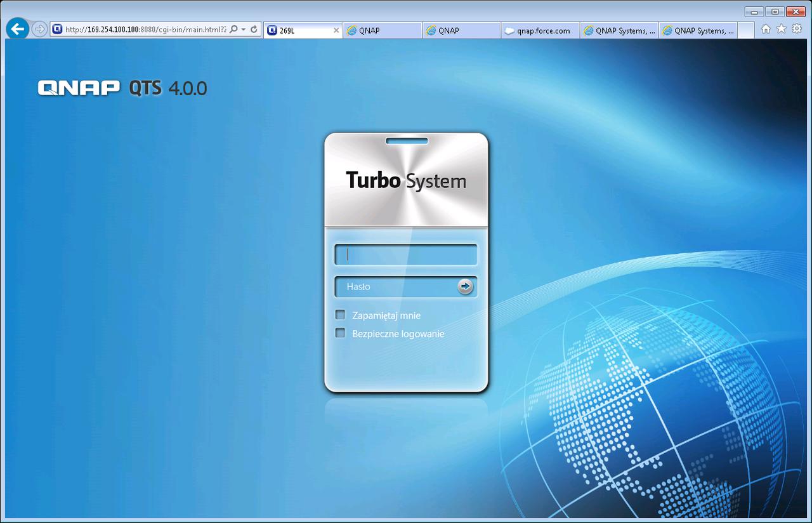This screenshot has width=812, height=523.
Task: Click the "Zapamiętaj mnie" label text
Action: (x=386, y=315)
